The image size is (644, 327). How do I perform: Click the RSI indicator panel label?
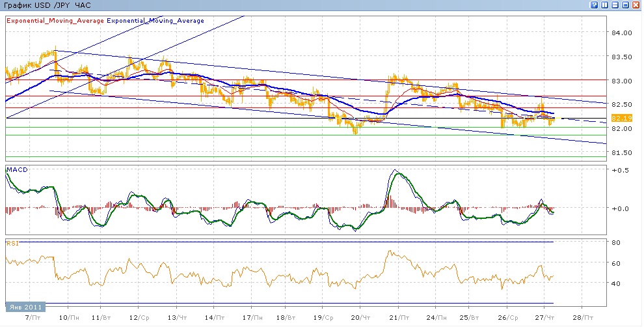click(12, 243)
